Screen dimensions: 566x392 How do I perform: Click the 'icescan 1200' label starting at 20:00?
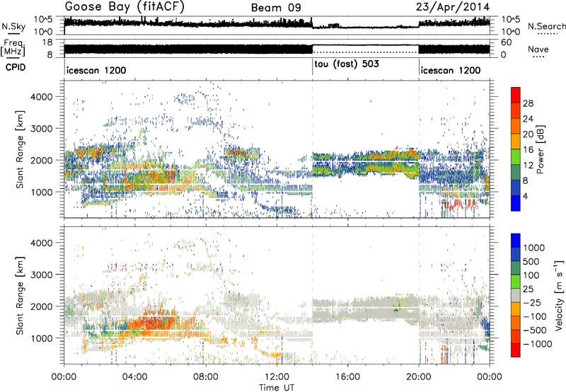[451, 70]
